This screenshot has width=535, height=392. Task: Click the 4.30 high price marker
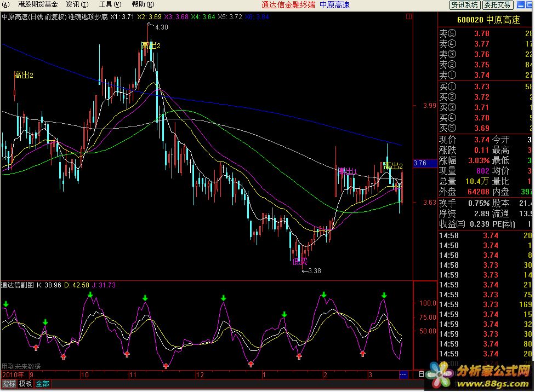pyautogui.click(x=161, y=27)
